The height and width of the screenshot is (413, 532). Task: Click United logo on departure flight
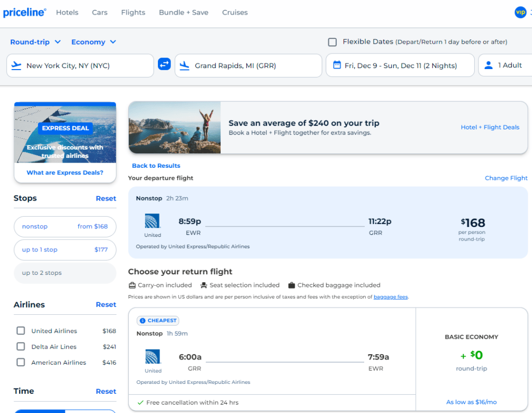coord(152,221)
